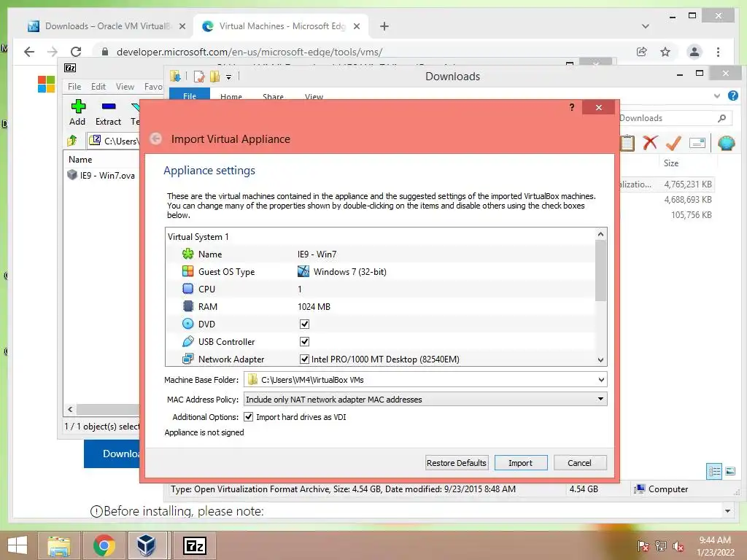This screenshot has height=560, width=747.
Task: Switch to large icons view in Explorer
Action: (730, 472)
